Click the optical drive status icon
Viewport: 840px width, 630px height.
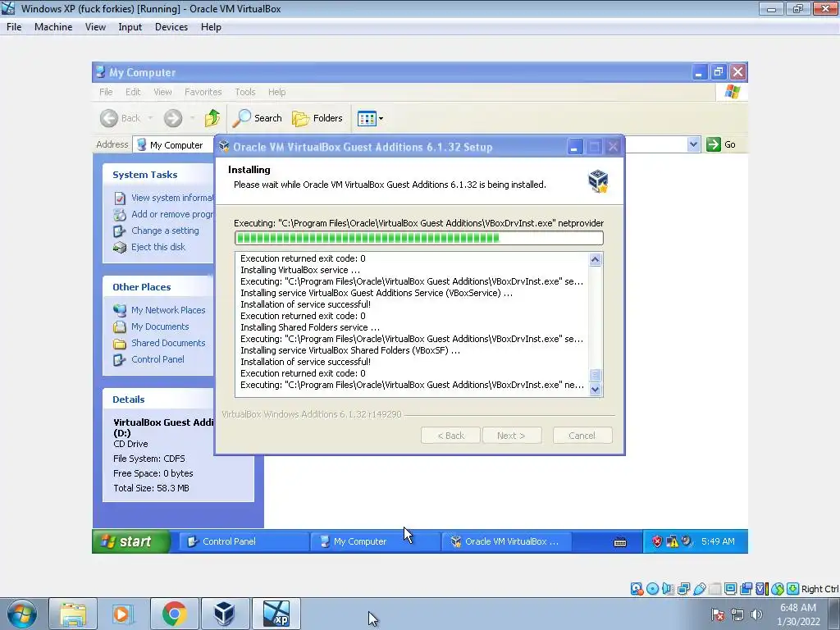point(652,589)
